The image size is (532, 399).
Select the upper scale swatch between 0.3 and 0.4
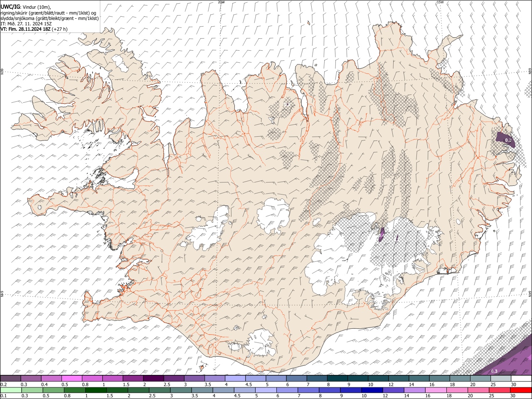[31, 378]
